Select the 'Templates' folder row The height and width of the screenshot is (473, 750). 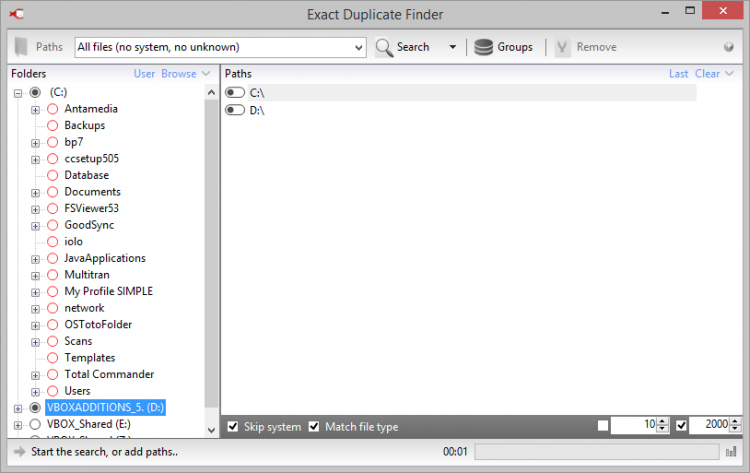90,358
